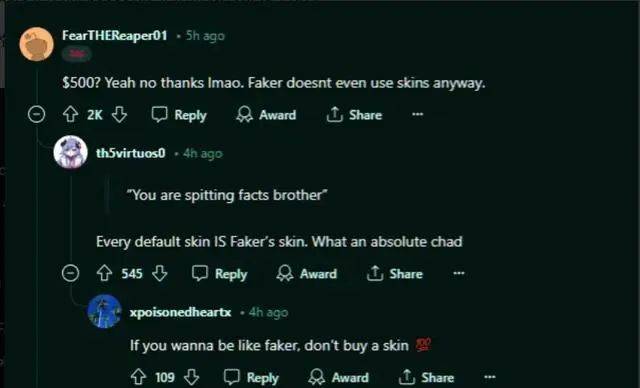Collapse FearTHEReaper01's comment thread
The height and width of the screenshot is (388, 640).
point(36,114)
